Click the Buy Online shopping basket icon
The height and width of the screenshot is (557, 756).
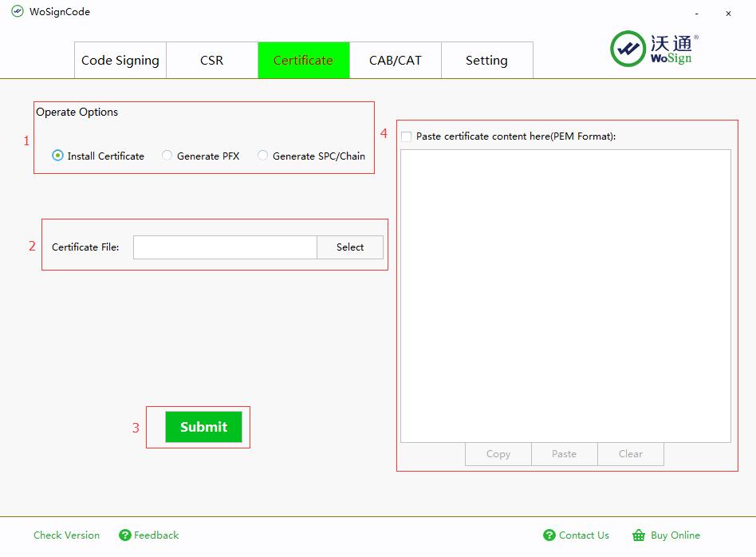(x=638, y=535)
